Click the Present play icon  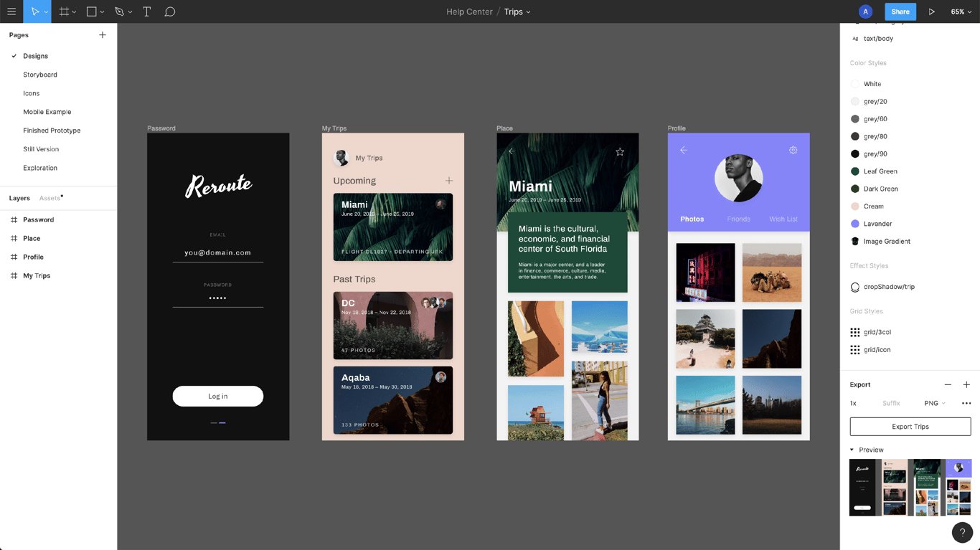coord(931,11)
